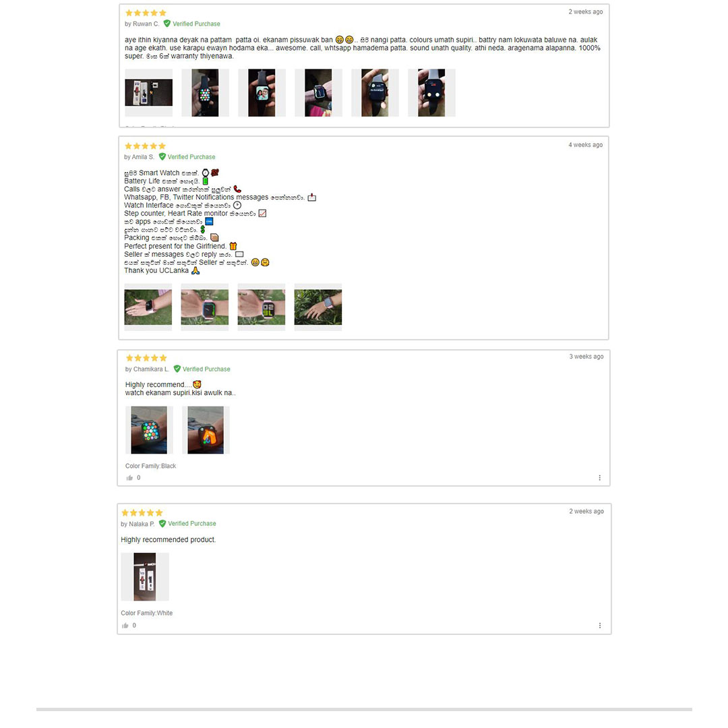Click the verified check icon beside Nalaka P.
This screenshot has height=728, width=728.
point(162,523)
